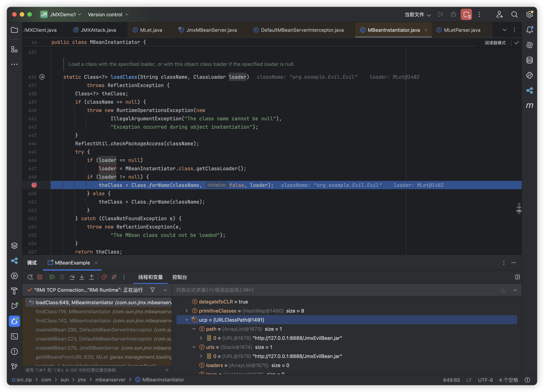Click the Rerun debug icon
This screenshot has width=544, height=392.
(30, 277)
